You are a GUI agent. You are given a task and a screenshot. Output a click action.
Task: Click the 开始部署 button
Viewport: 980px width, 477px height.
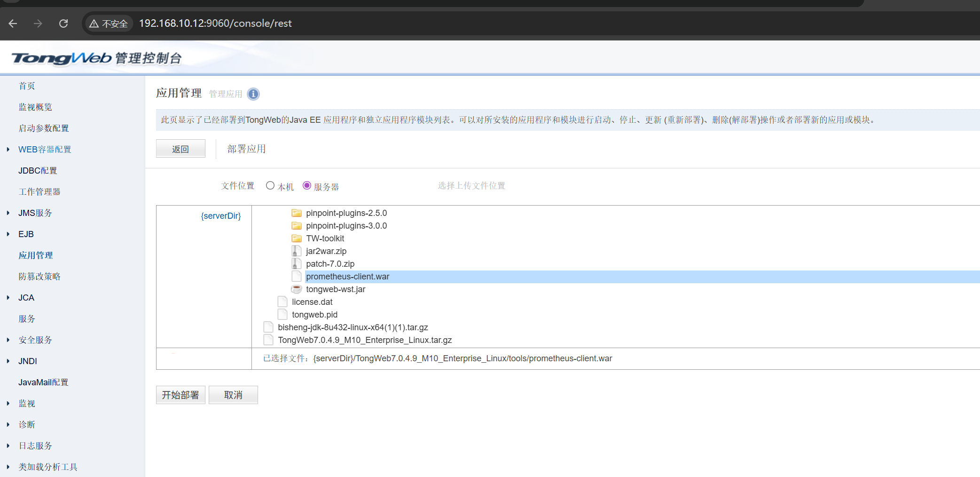coord(180,395)
